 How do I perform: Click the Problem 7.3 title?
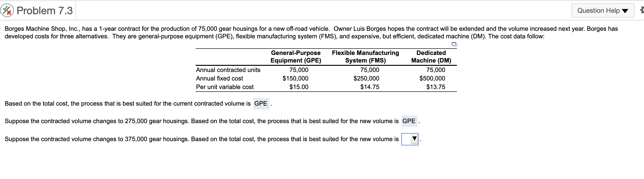(45, 10)
